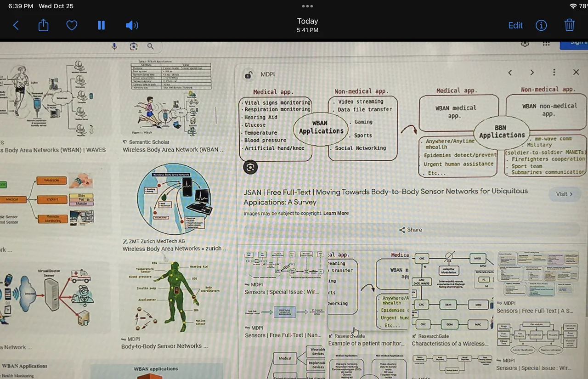
Task: Open the orange 'WBAN applications' thumbnail at bottom
Action: click(156, 371)
